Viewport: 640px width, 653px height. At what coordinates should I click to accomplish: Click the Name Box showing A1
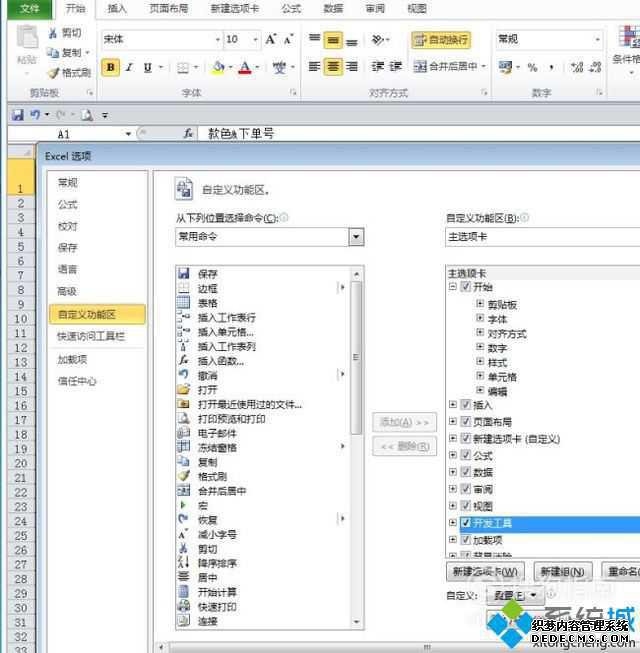[63, 134]
